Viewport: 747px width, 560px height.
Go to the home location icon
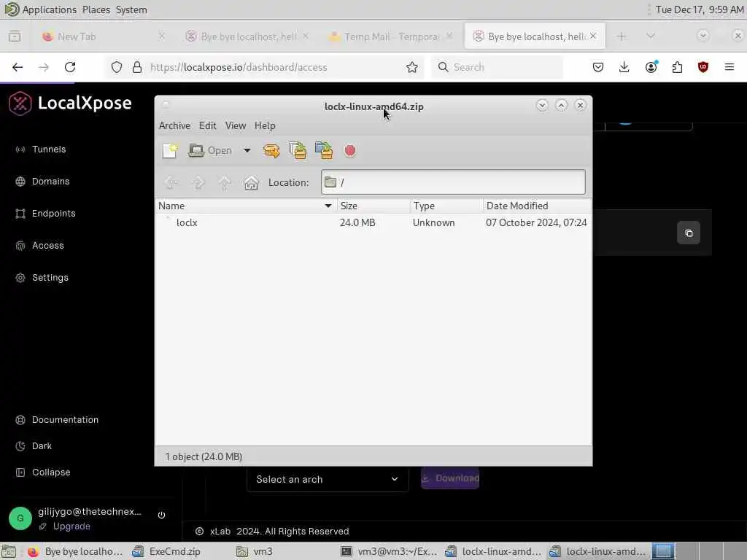(251, 182)
